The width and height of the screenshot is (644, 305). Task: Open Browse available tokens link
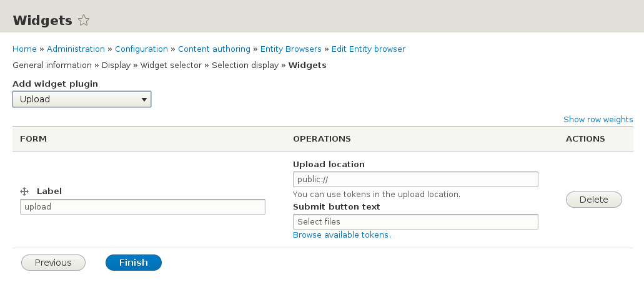(x=342, y=235)
